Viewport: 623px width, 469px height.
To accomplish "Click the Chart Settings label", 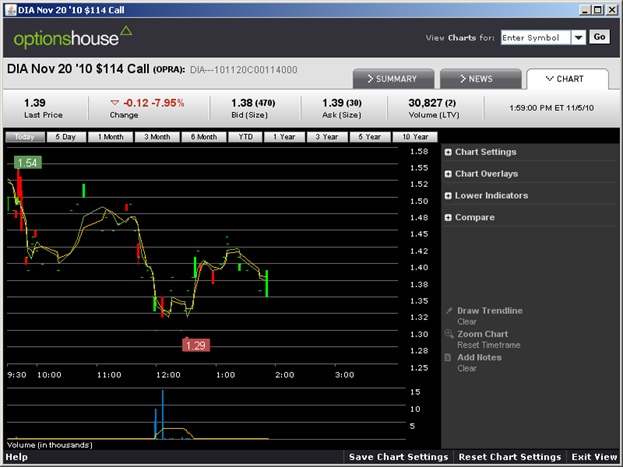I will (x=486, y=152).
